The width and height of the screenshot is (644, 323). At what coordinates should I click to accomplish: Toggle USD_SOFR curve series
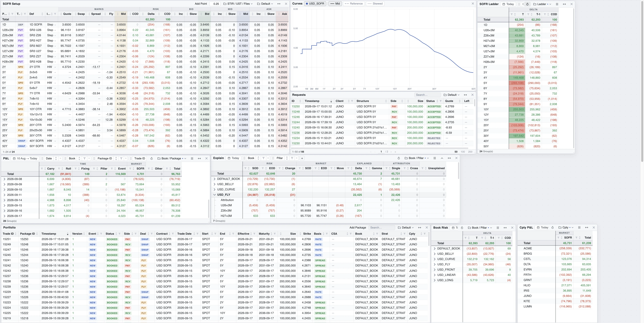tap(315, 4)
